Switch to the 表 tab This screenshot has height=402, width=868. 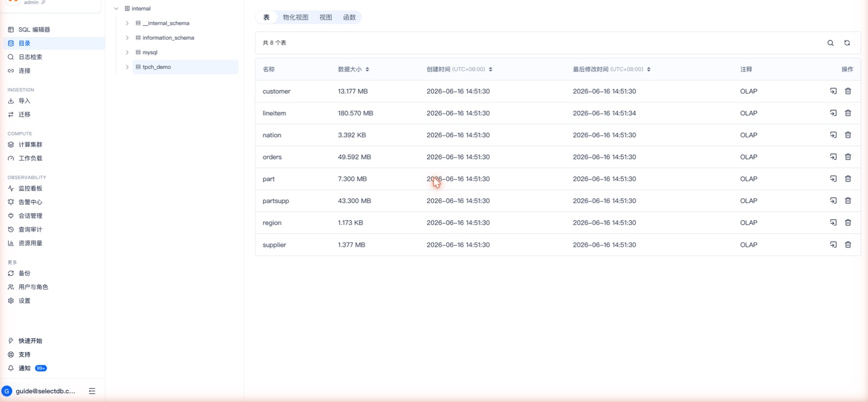(x=266, y=17)
